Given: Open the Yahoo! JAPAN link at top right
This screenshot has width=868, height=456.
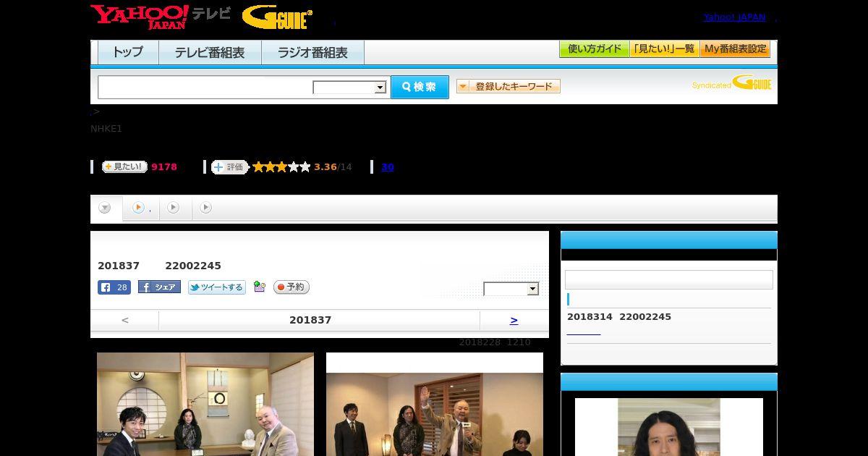Looking at the screenshot, I should tap(734, 17).
